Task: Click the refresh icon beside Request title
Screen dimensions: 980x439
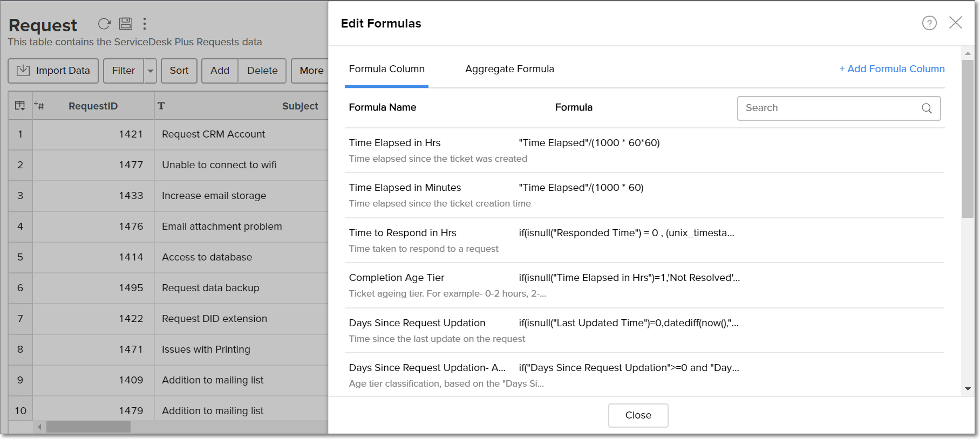Action: (104, 24)
